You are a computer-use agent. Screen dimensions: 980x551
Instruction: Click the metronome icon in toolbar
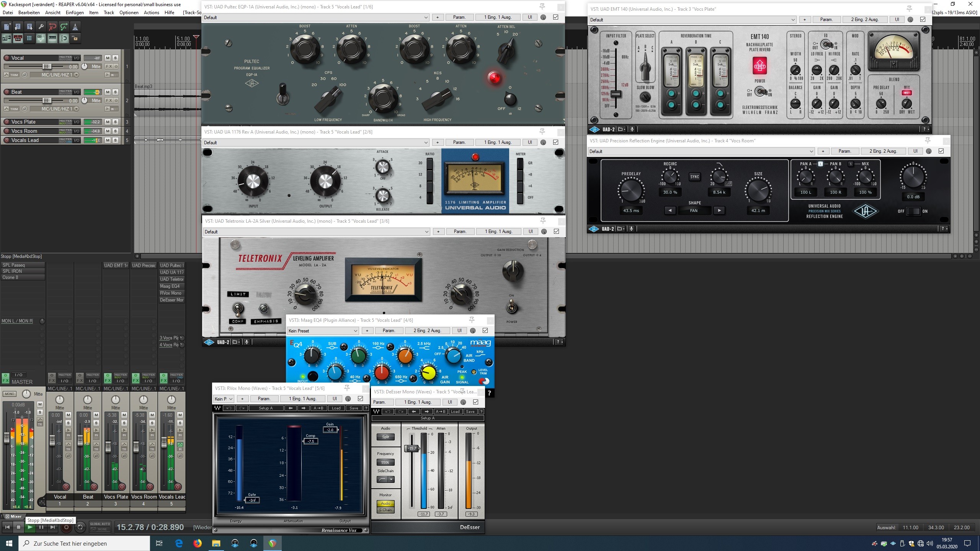[75, 27]
